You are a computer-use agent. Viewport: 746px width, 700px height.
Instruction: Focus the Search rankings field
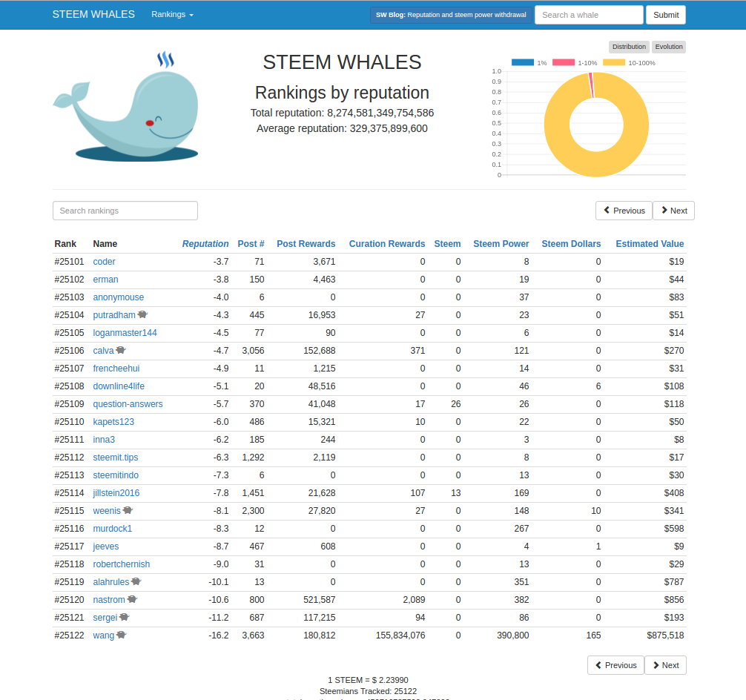[x=125, y=211]
